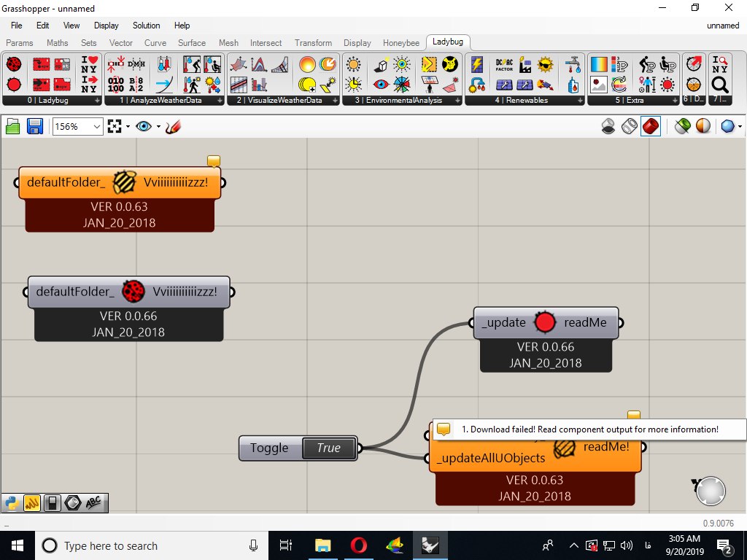
Task: Click the Python script icon in bottom bar
Action: click(x=12, y=503)
